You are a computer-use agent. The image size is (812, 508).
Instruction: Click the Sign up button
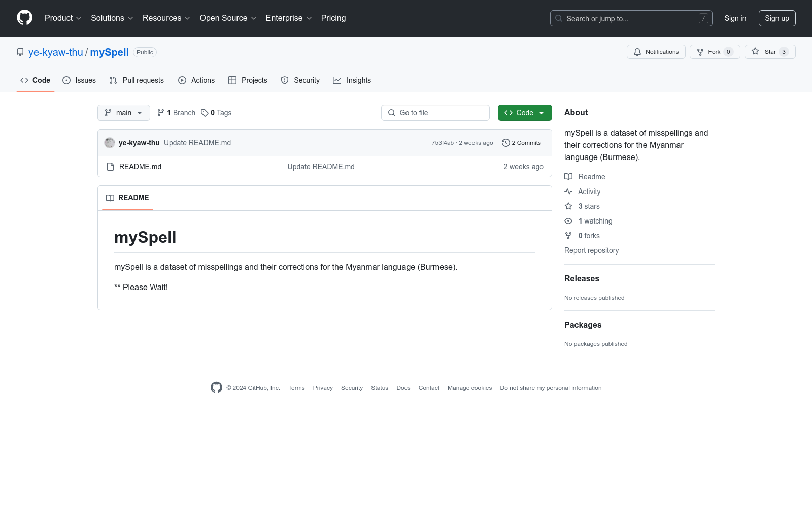point(776,18)
